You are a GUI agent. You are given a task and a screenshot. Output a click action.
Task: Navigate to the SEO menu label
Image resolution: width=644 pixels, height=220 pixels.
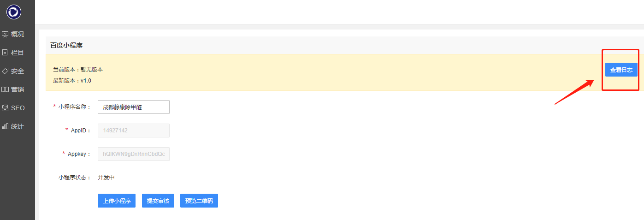tap(18, 108)
